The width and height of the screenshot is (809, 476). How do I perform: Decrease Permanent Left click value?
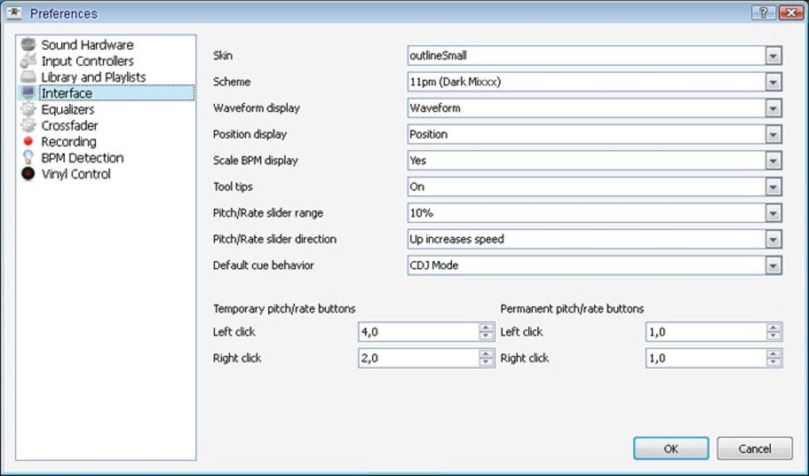[773, 336]
